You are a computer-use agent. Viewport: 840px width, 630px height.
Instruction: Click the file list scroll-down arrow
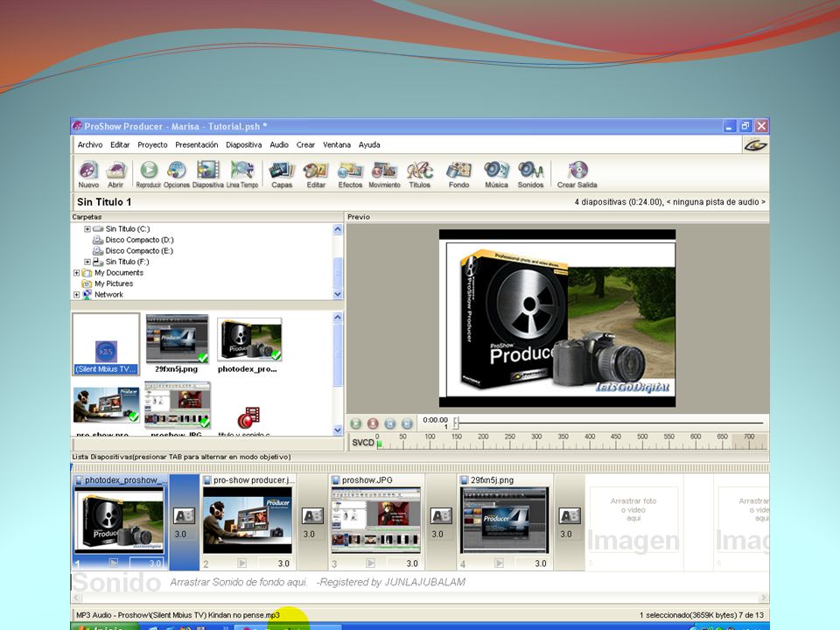coord(338,430)
